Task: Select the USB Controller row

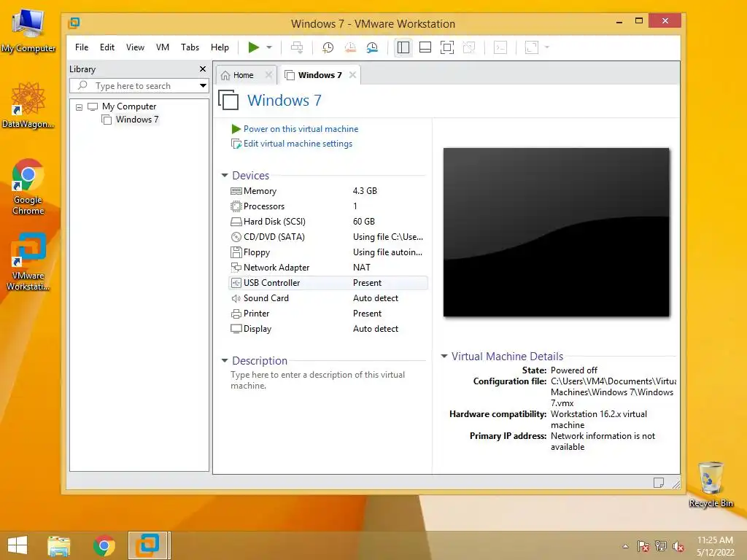Action: click(x=328, y=283)
